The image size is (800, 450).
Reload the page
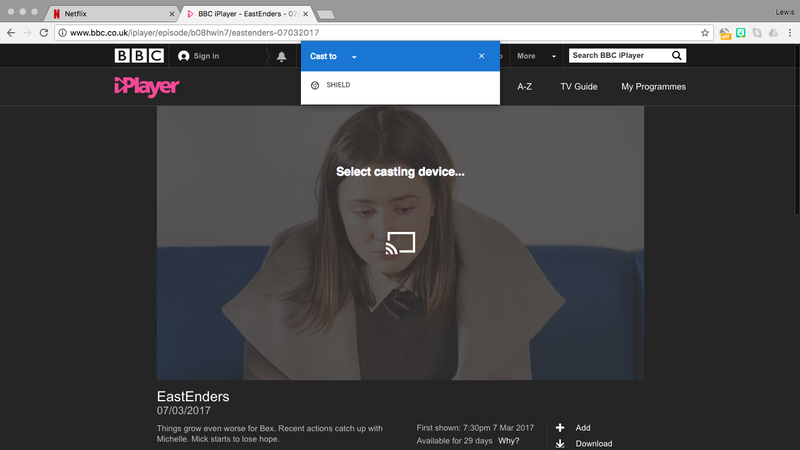(44, 33)
